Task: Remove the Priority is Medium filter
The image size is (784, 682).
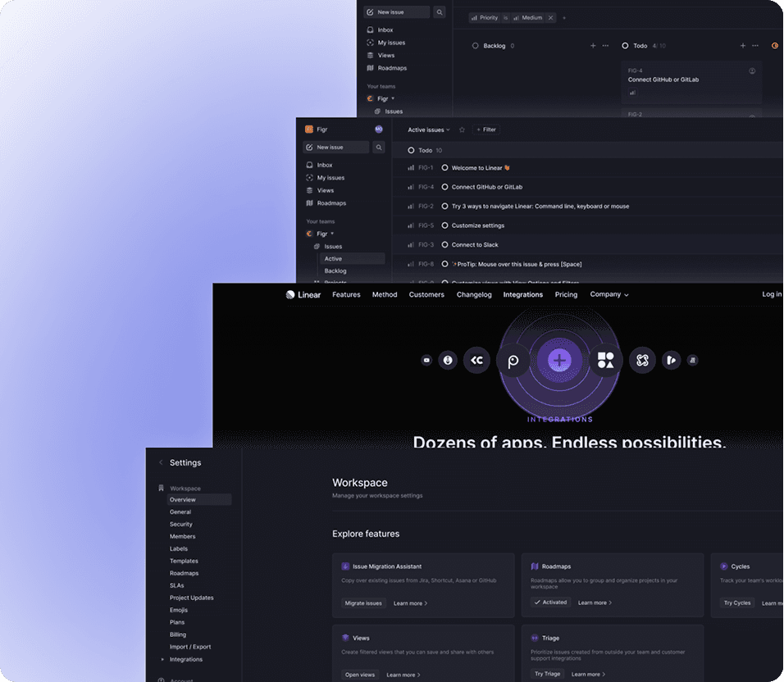Action: [x=551, y=17]
